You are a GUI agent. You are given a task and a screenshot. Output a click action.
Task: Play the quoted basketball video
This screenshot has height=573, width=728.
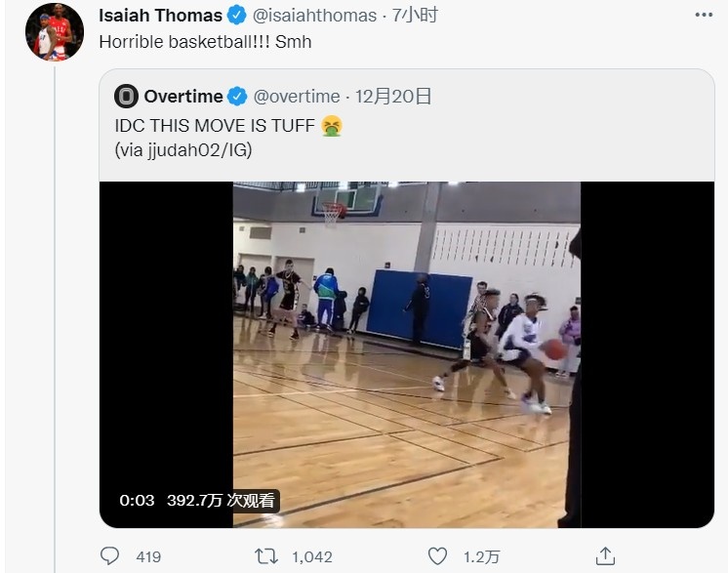(407, 354)
